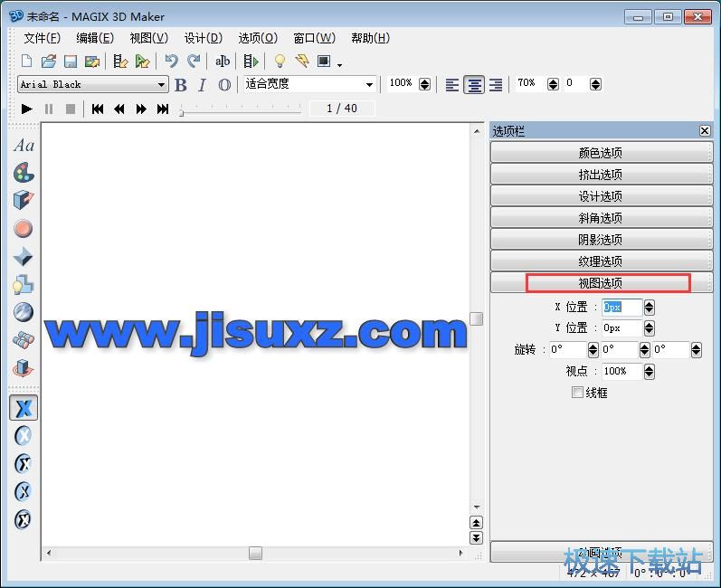Select the texture globe tool
This screenshot has height=588, width=721.
[x=23, y=312]
